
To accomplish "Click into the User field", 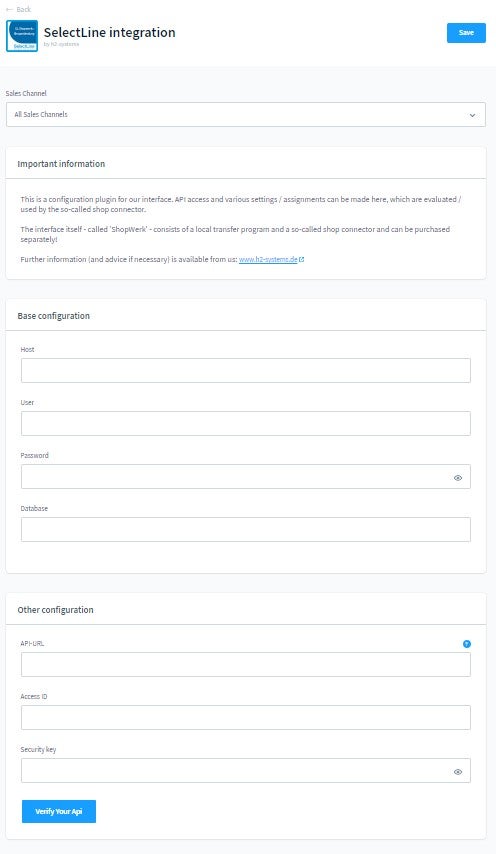I will coord(246,423).
